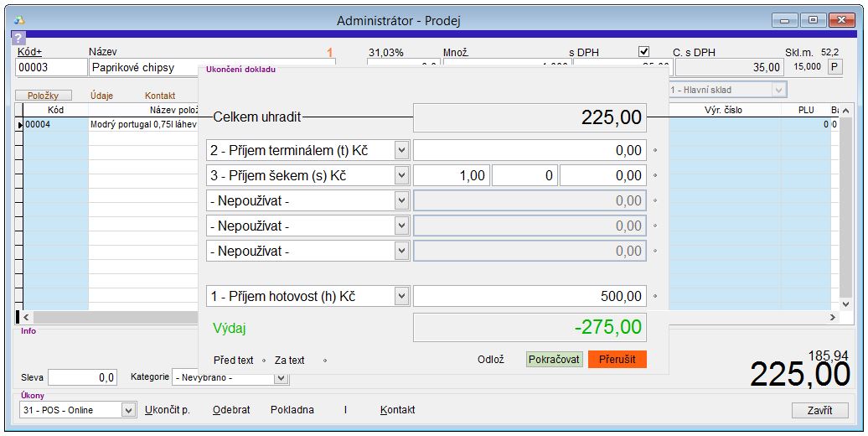Click the purple question mark help icon
868x436 pixels.
pos(18,39)
